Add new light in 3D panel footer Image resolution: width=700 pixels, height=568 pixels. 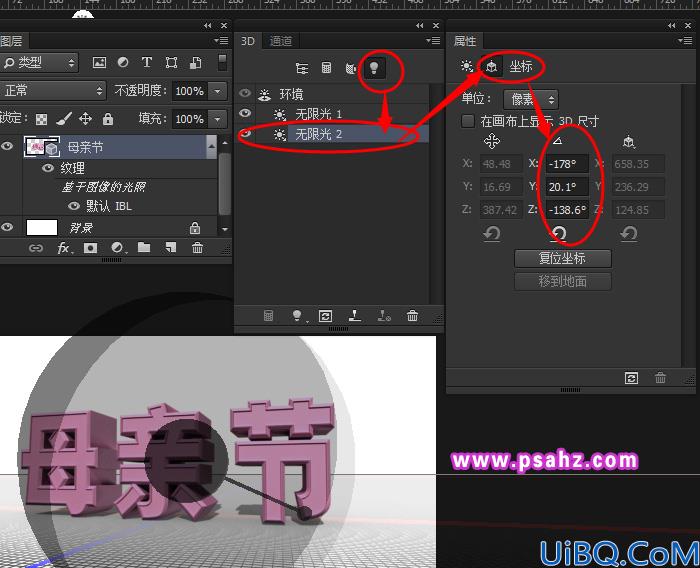point(297,316)
